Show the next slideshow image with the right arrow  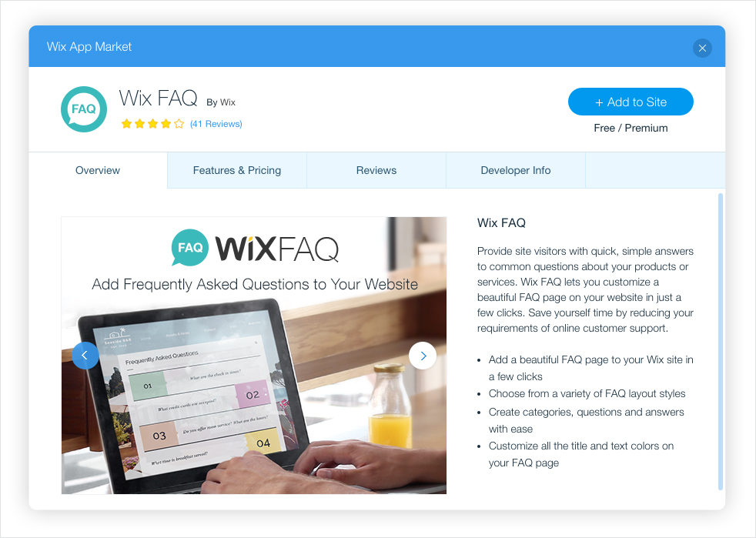click(423, 356)
